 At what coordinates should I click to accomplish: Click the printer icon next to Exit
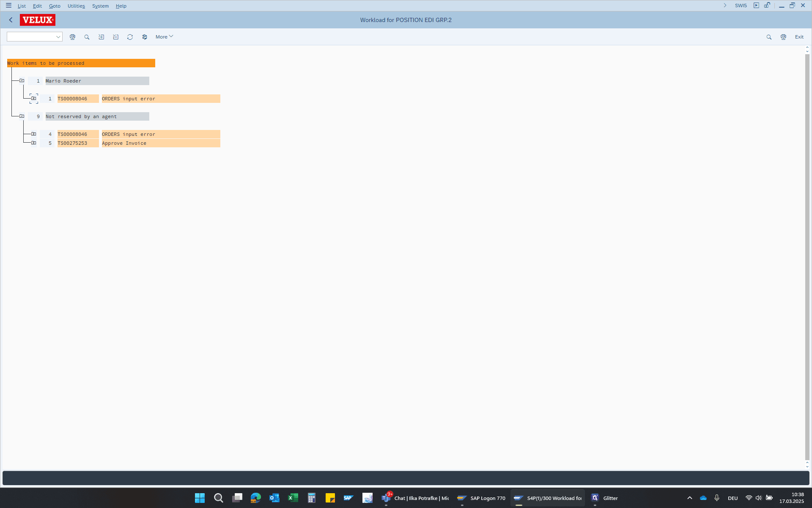coord(783,37)
